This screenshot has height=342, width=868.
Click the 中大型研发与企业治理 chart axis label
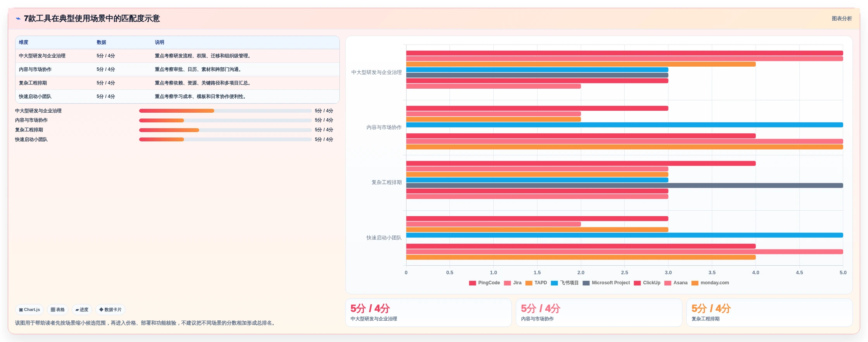[x=376, y=72]
